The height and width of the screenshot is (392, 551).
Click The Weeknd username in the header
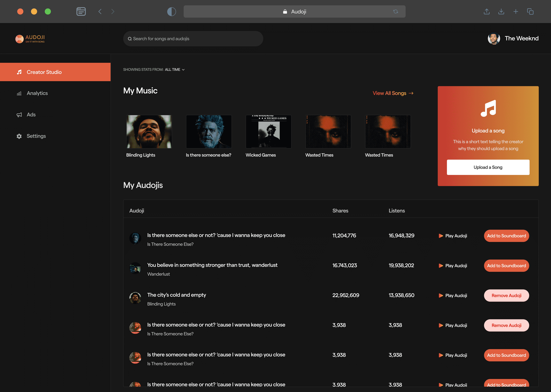pos(522,38)
